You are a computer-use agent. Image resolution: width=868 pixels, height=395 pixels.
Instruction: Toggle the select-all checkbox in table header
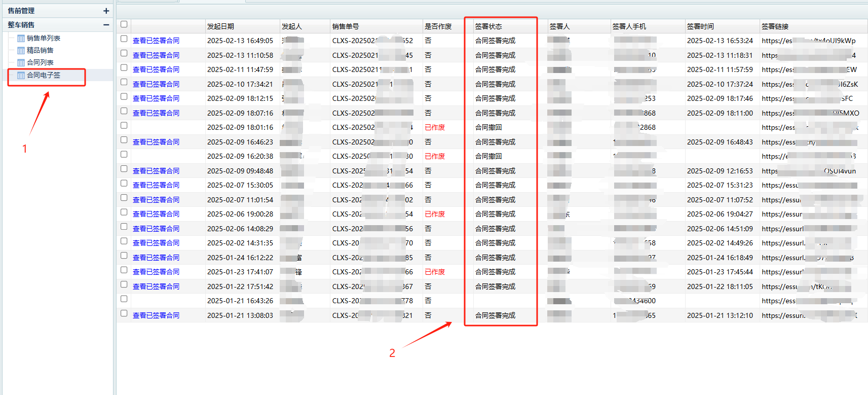[124, 24]
